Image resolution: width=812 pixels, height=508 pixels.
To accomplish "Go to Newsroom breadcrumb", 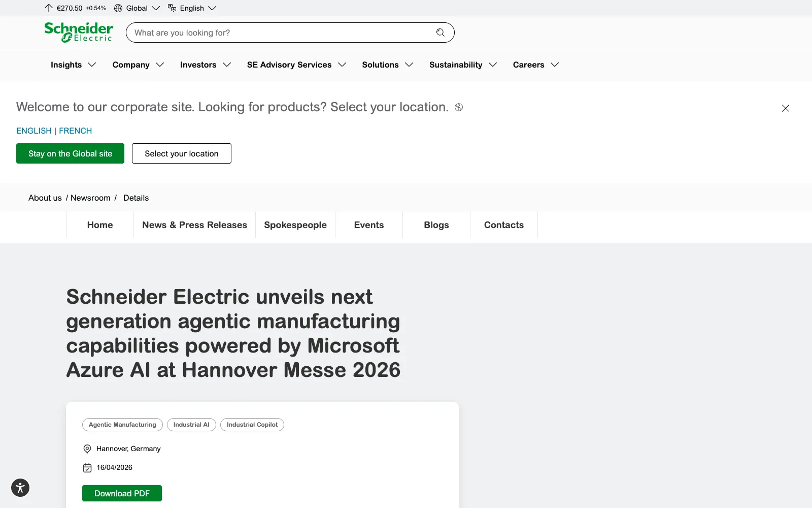I will pos(90,198).
